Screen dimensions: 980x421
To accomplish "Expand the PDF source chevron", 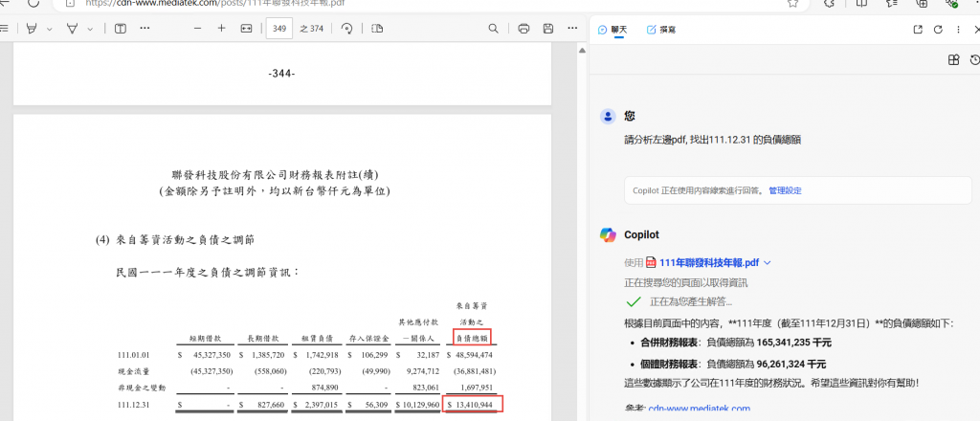I will tap(768, 263).
